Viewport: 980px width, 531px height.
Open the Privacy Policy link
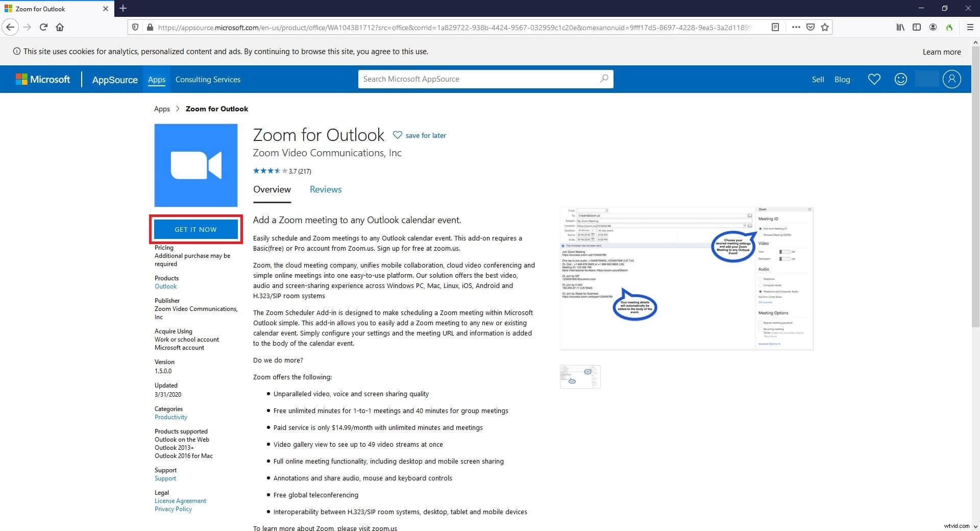pos(173,509)
